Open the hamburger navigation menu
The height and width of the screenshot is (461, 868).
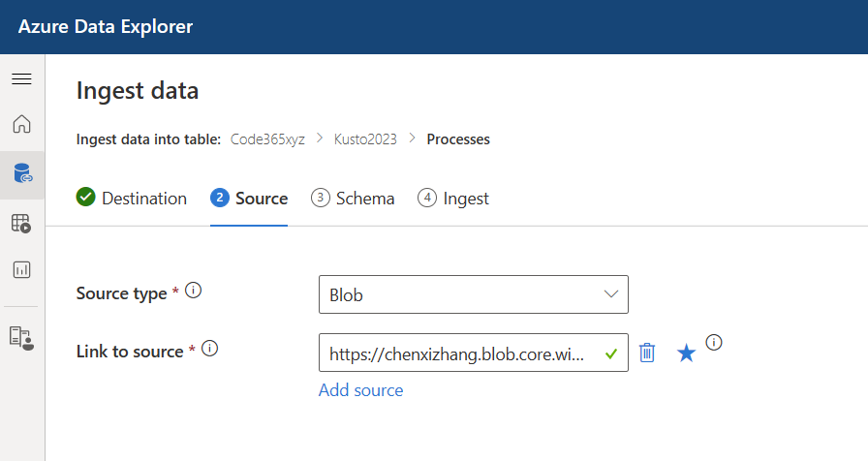(x=21, y=79)
